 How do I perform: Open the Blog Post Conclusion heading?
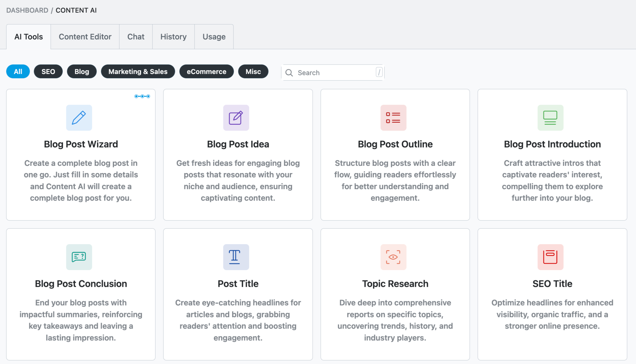(x=81, y=284)
